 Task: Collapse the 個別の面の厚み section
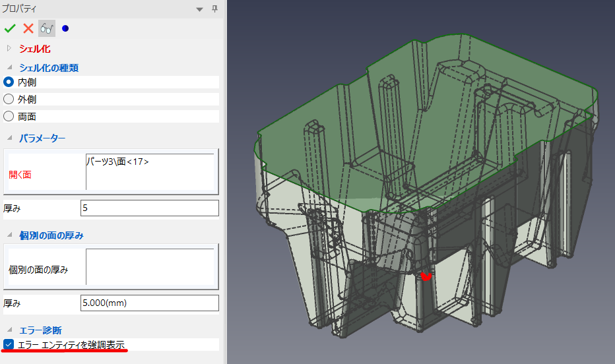coord(9,235)
